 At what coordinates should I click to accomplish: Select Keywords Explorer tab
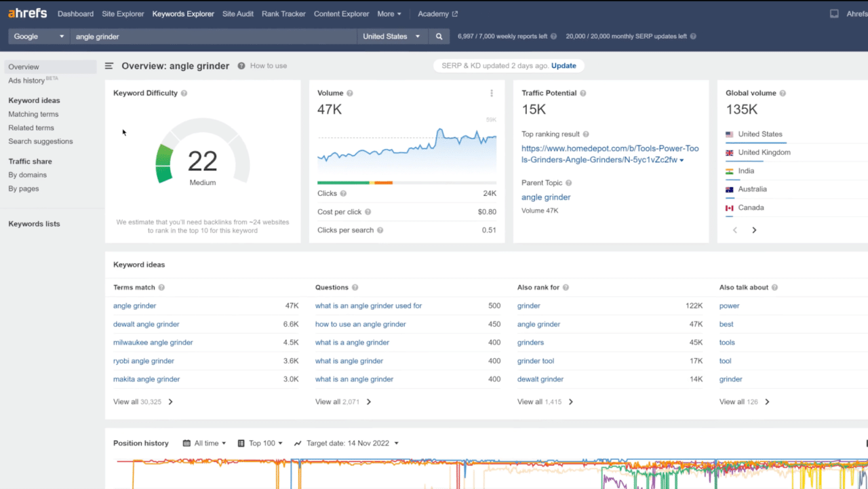coord(183,14)
